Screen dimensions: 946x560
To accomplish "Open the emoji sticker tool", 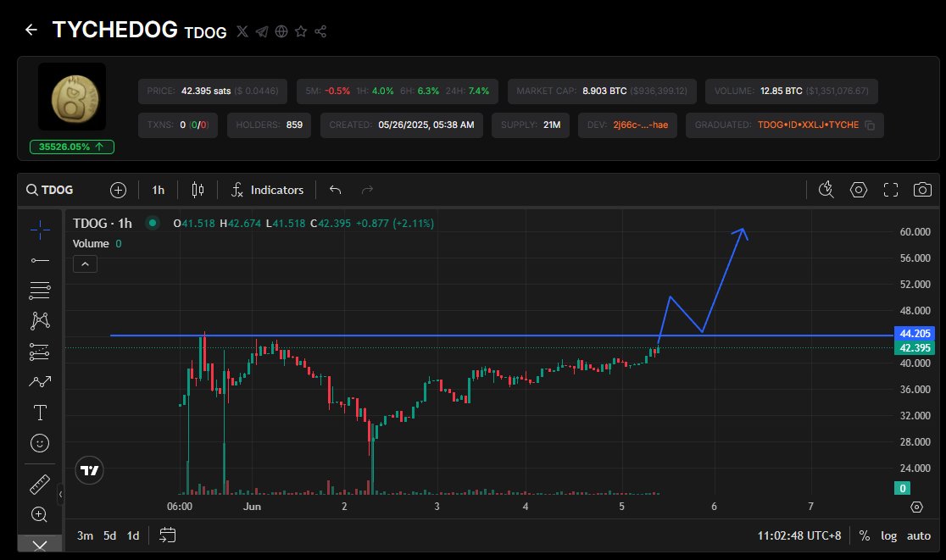I will (39, 442).
